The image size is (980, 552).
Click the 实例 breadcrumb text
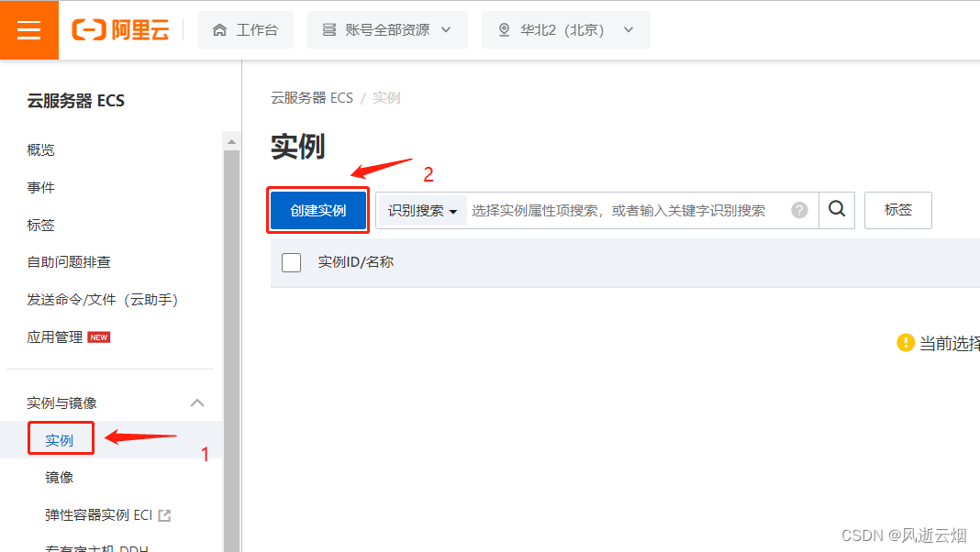pos(386,98)
